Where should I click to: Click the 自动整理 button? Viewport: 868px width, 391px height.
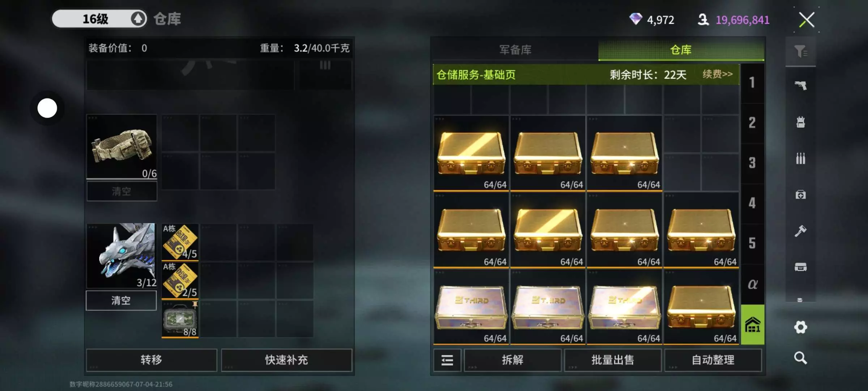(x=713, y=360)
